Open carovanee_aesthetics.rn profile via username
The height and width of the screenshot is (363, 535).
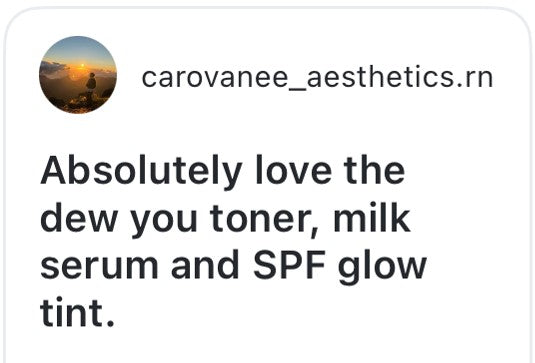coord(317,78)
